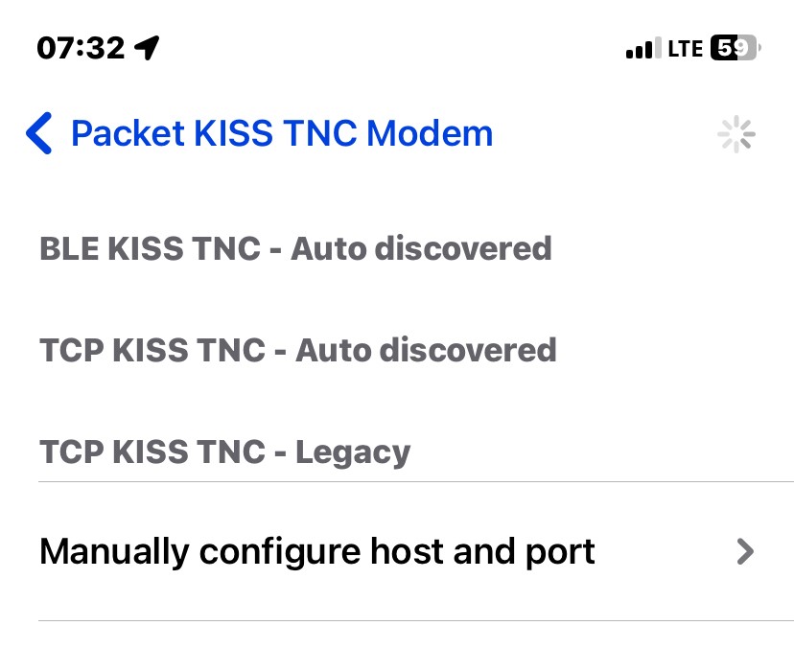Click the cellular signal strength bars
The image size is (794, 672).
pos(643,48)
